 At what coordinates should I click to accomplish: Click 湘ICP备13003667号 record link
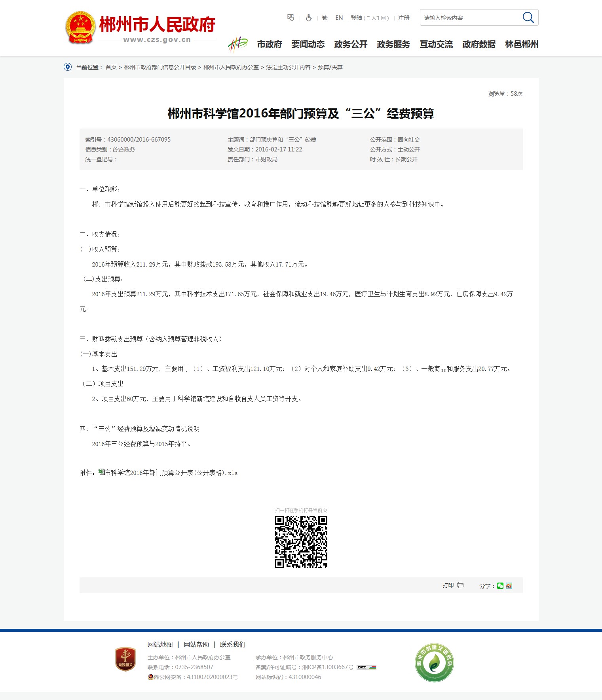[328, 667]
